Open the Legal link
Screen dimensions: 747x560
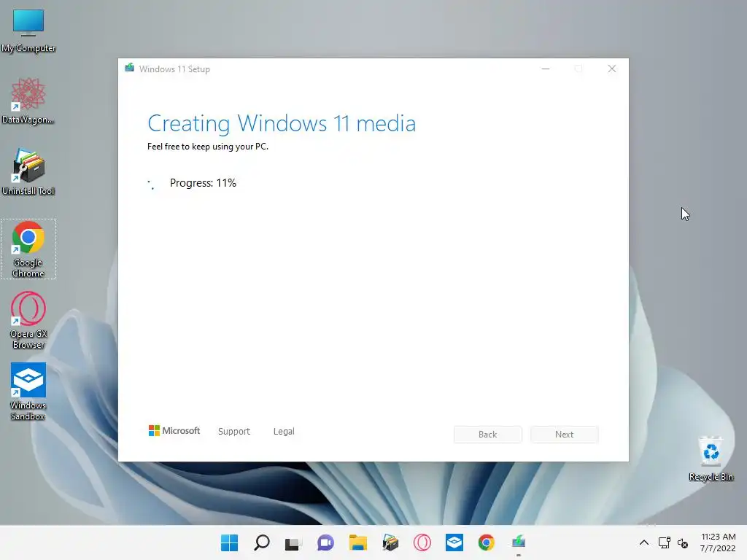click(284, 431)
